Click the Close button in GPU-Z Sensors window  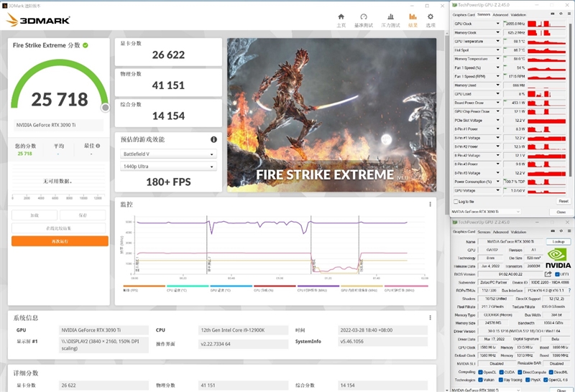(561, 212)
